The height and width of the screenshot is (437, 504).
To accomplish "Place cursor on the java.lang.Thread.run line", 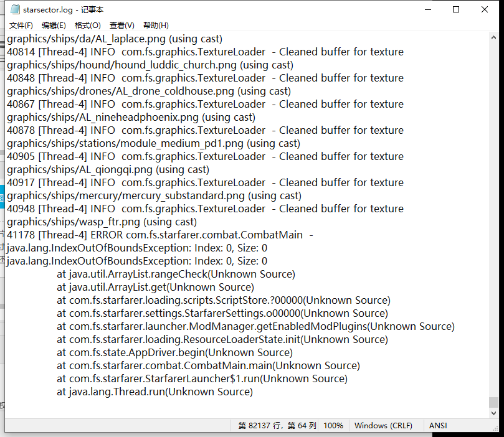I will [x=156, y=392].
